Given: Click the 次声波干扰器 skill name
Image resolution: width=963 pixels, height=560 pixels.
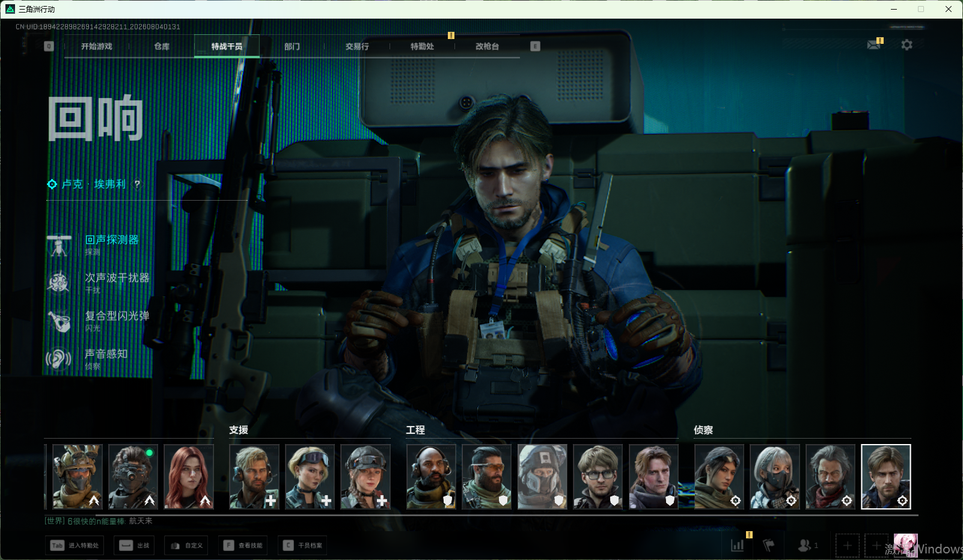Looking at the screenshot, I should point(117,278).
